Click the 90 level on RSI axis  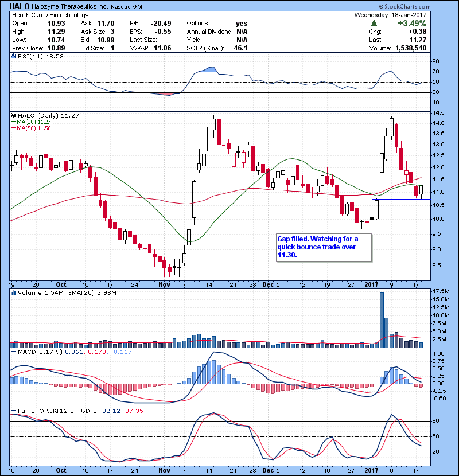(x=435, y=61)
